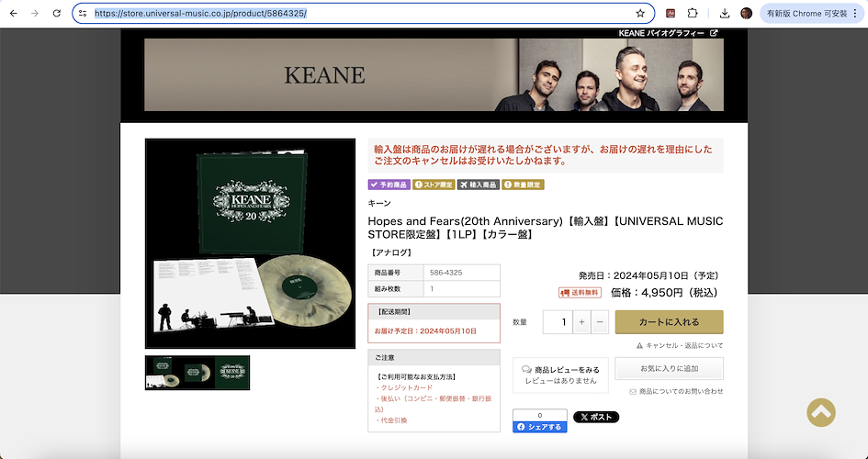
Task: Click the ご注意 section header
Action: (434, 358)
